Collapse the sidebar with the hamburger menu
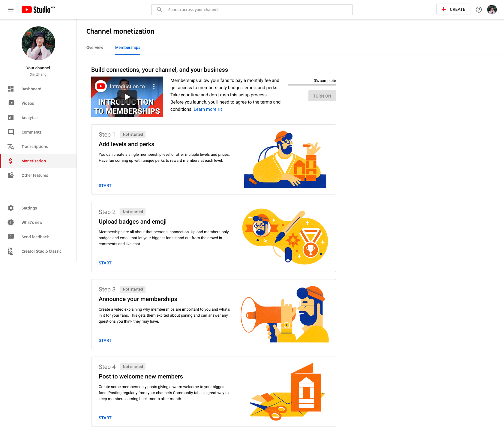 coord(11,10)
